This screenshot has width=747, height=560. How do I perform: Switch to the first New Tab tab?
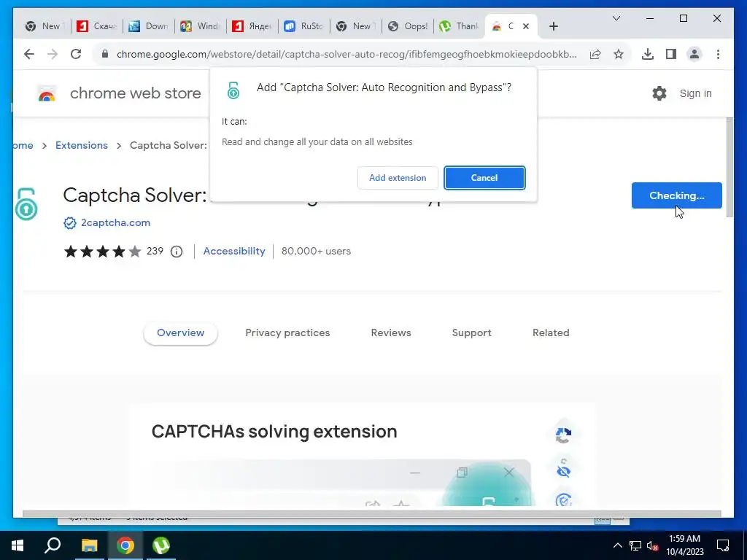pos(44,26)
